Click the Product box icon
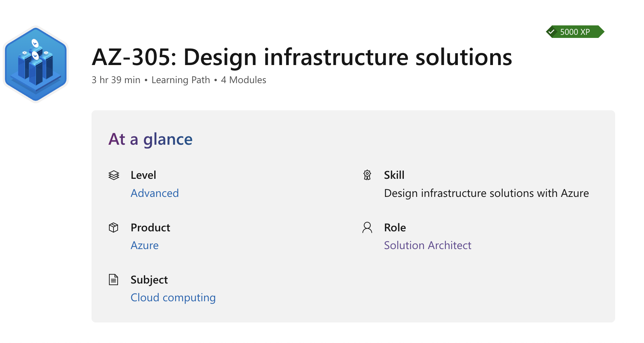The height and width of the screenshot is (343, 644). click(x=113, y=228)
